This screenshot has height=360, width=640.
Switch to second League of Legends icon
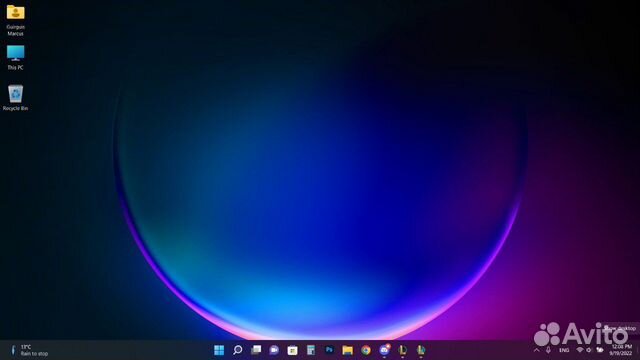pos(421,350)
